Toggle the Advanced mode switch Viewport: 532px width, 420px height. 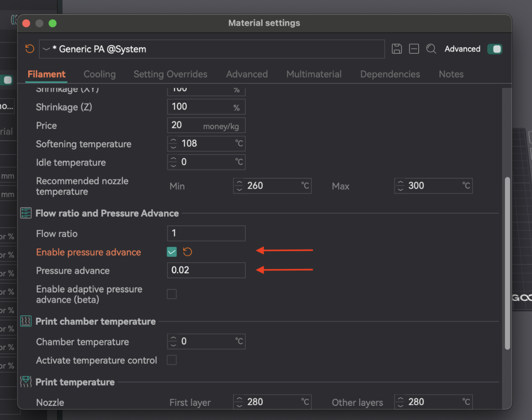click(495, 49)
